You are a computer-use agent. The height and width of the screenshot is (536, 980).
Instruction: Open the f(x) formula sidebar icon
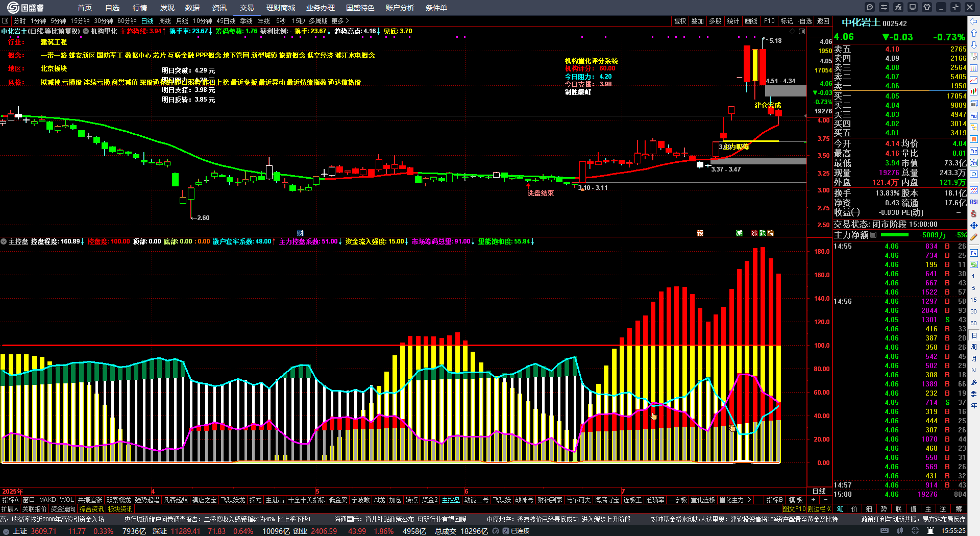[x=974, y=163]
